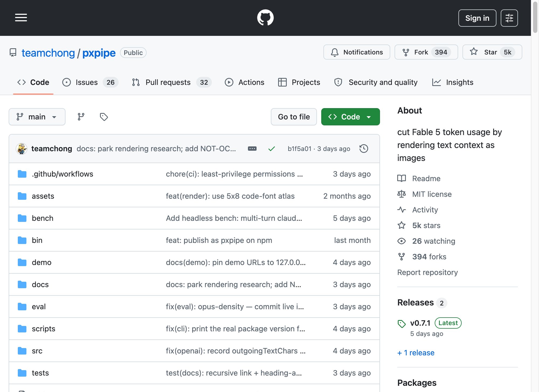Open commit hash b1f5a01
The width and height of the screenshot is (539, 392).
pyautogui.click(x=299, y=149)
